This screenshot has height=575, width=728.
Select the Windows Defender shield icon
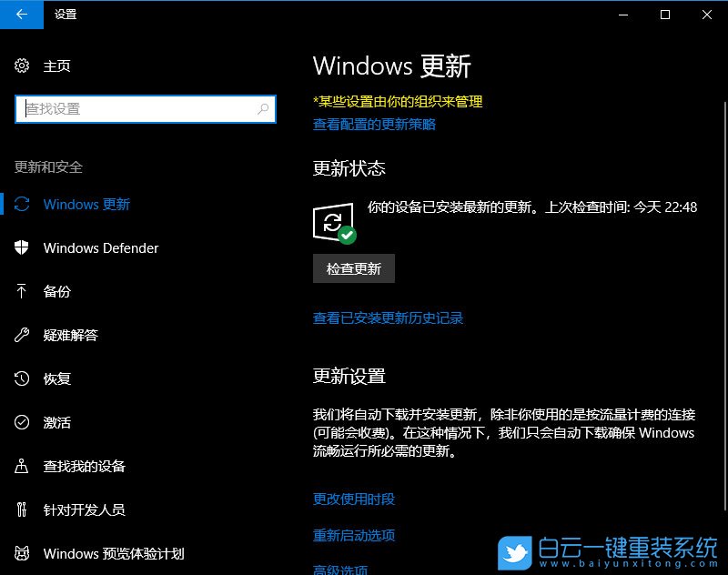[x=21, y=247]
